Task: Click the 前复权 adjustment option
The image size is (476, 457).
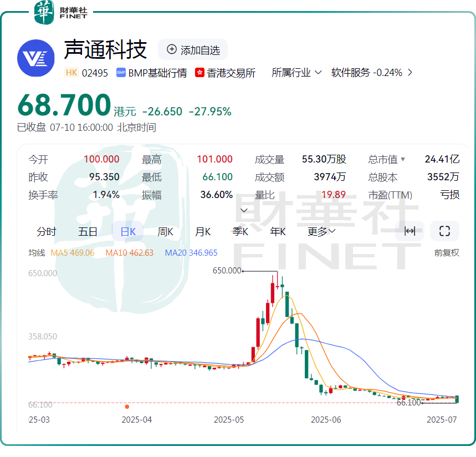Action: 447,252
